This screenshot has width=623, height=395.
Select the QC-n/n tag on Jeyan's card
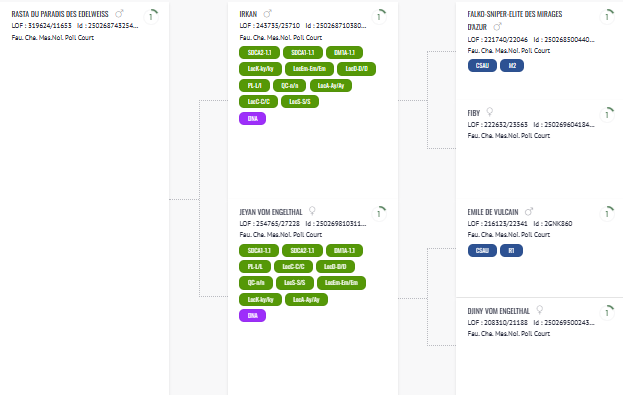256,283
